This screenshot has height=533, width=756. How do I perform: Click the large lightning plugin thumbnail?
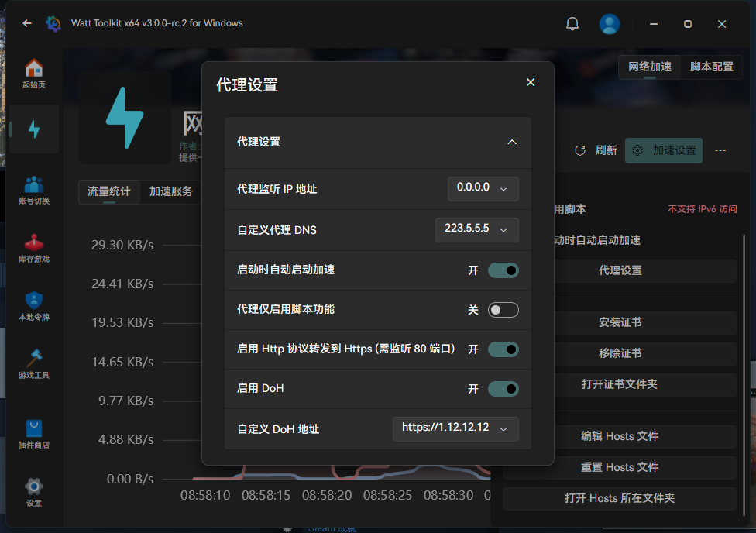point(125,118)
